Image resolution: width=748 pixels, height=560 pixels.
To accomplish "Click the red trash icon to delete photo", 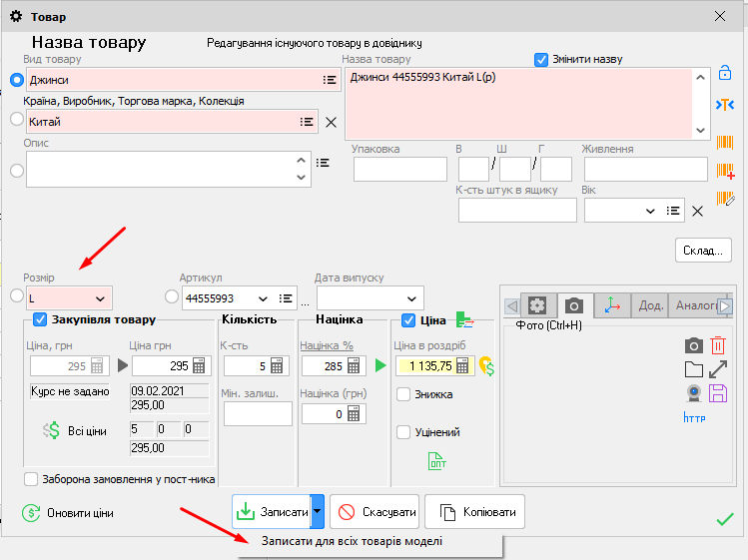I will click(x=718, y=345).
